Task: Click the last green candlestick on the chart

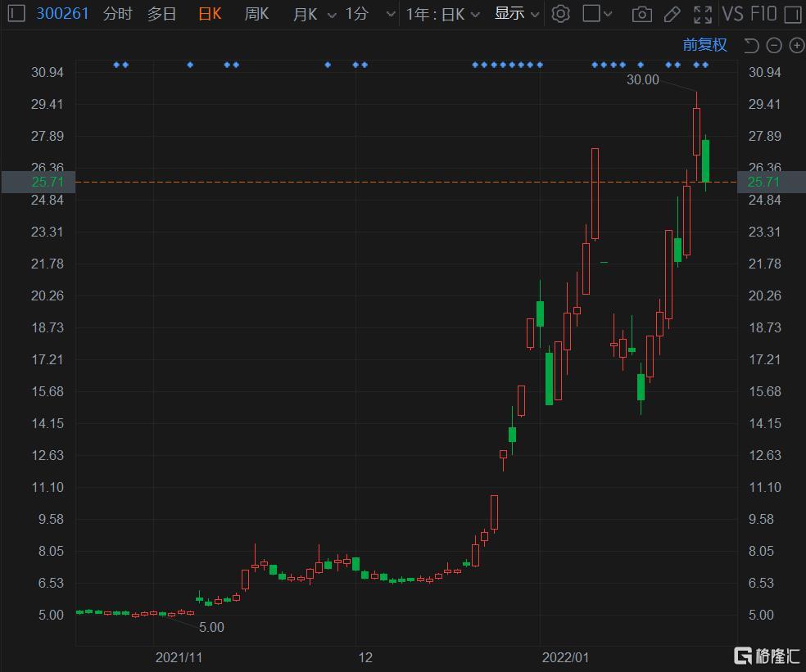Action: tap(706, 160)
